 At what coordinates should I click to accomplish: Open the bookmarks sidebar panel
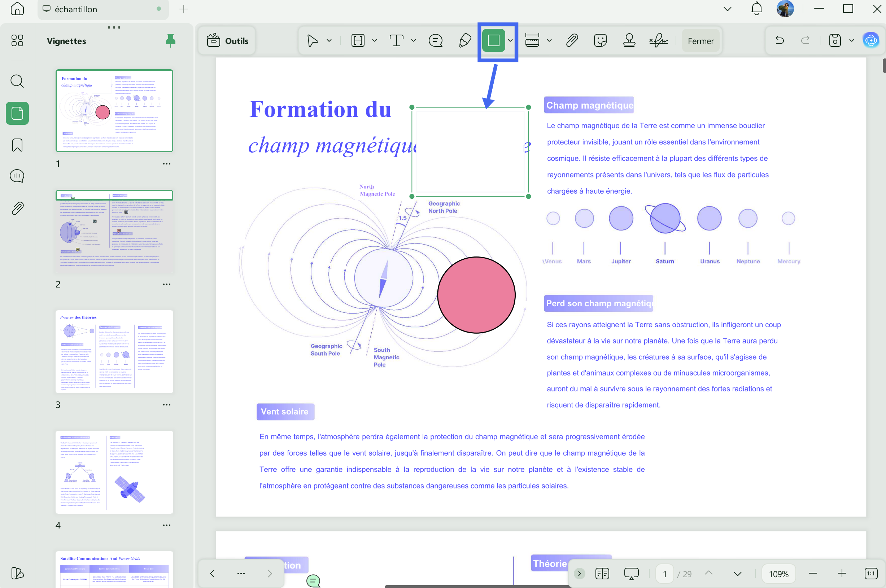(x=17, y=145)
